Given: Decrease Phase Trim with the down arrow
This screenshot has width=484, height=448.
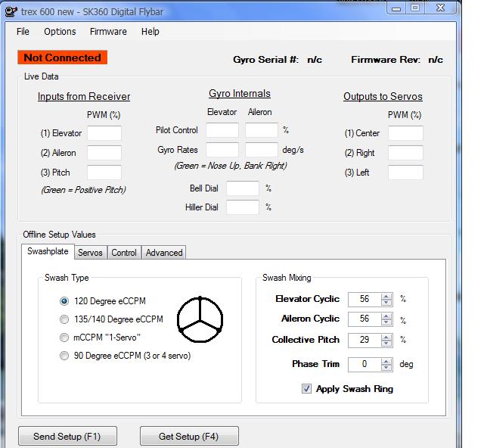Looking at the screenshot, I should point(386,368).
